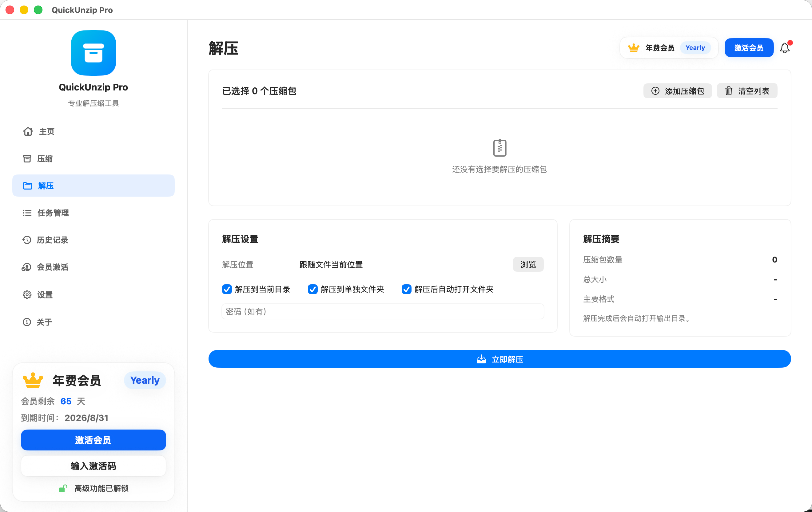Click the home icon beside 主页

click(x=28, y=131)
